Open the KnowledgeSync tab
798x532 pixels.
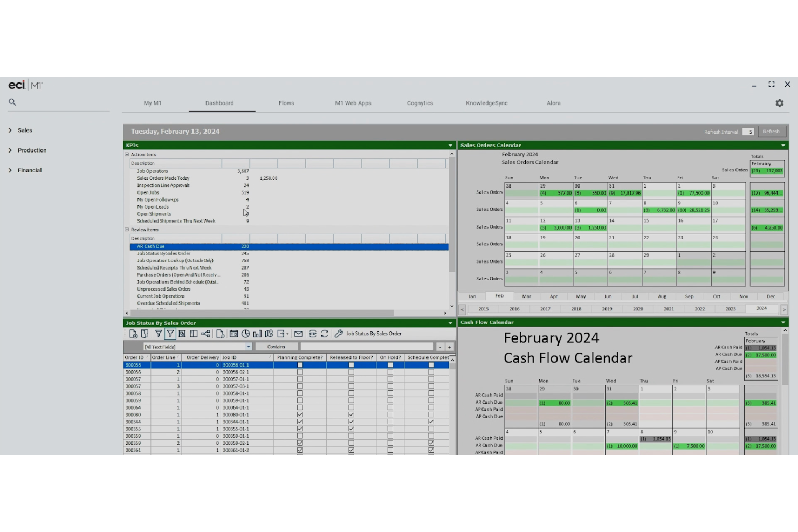pyautogui.click(x=487, y=103)
